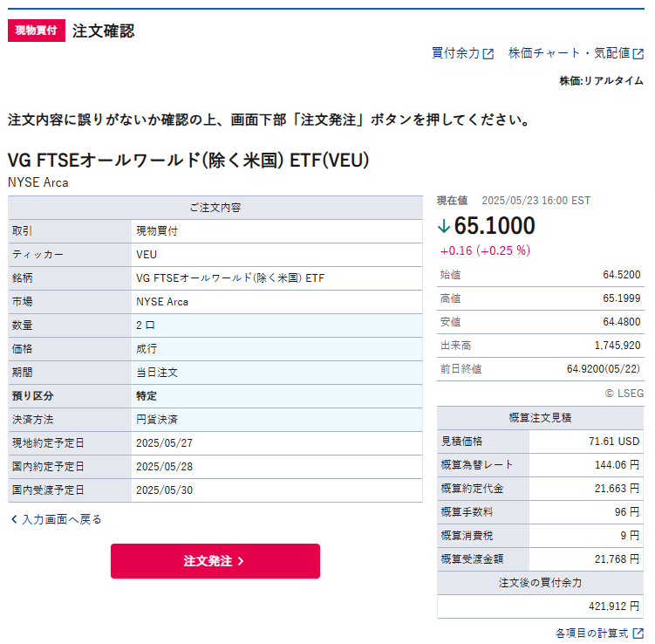
Task: Click the 注文確認 page heading
Action: coord(104,31)
